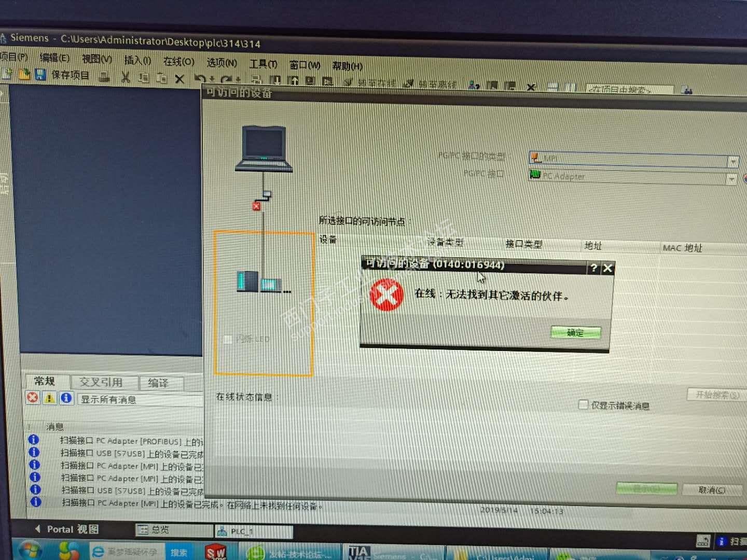Screen dimensions: 747x560
Task: Click the Cut scissors icon
Action: (126, 77)
